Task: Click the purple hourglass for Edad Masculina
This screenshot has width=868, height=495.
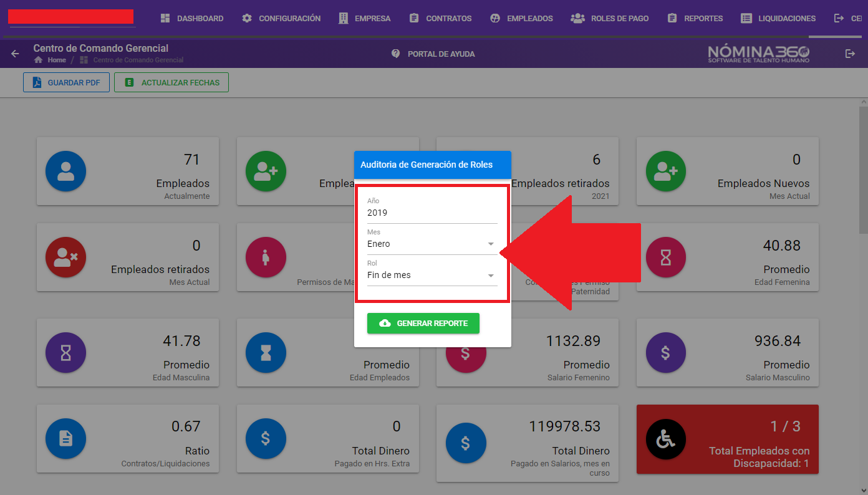Action: point(65,352)
